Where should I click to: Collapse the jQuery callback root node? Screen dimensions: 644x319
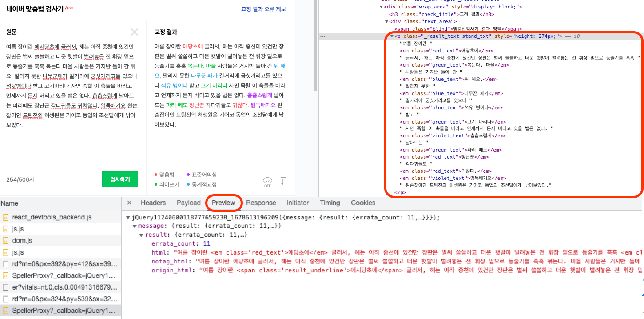click(128, 218)
